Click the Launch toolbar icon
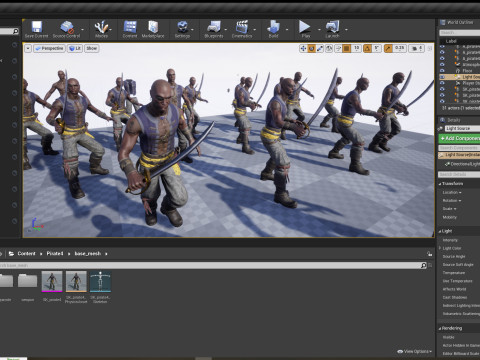480x360 pixels. (332, 27)
